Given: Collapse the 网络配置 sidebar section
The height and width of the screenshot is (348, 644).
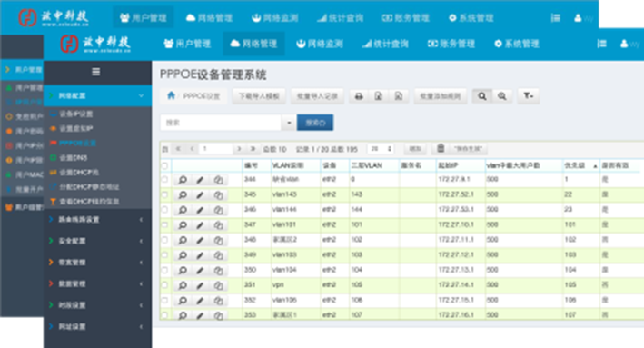Looking at the screenshot, I should pos(98,95).
